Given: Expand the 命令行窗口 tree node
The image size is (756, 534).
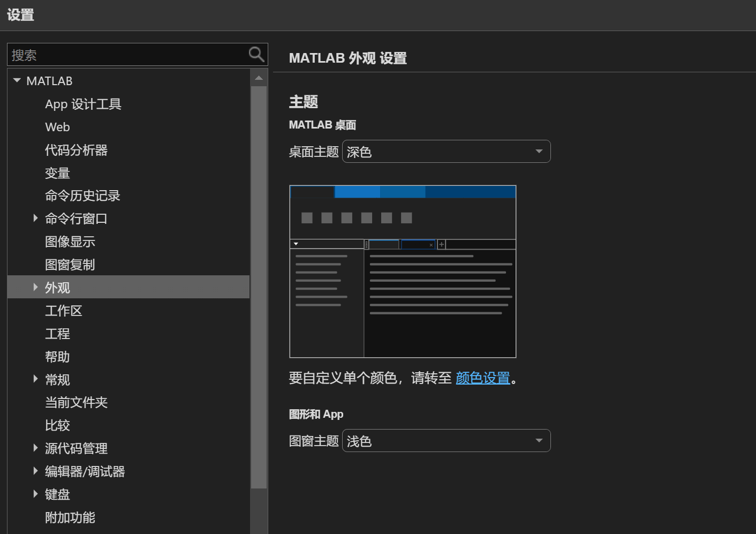Looking at the screenshot, I should pyautogui.click(x=35, y=218).
